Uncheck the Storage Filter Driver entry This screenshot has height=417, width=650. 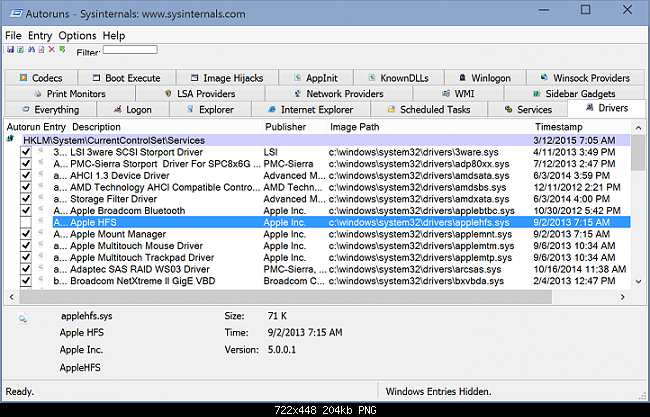(x=26, y=199)
